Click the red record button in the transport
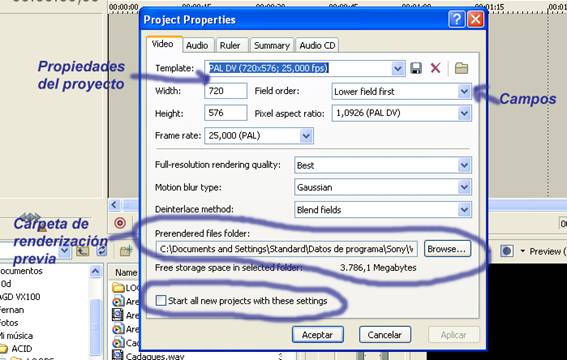The height and width of the screenshot is (360, 567). [x=120, y=223]
